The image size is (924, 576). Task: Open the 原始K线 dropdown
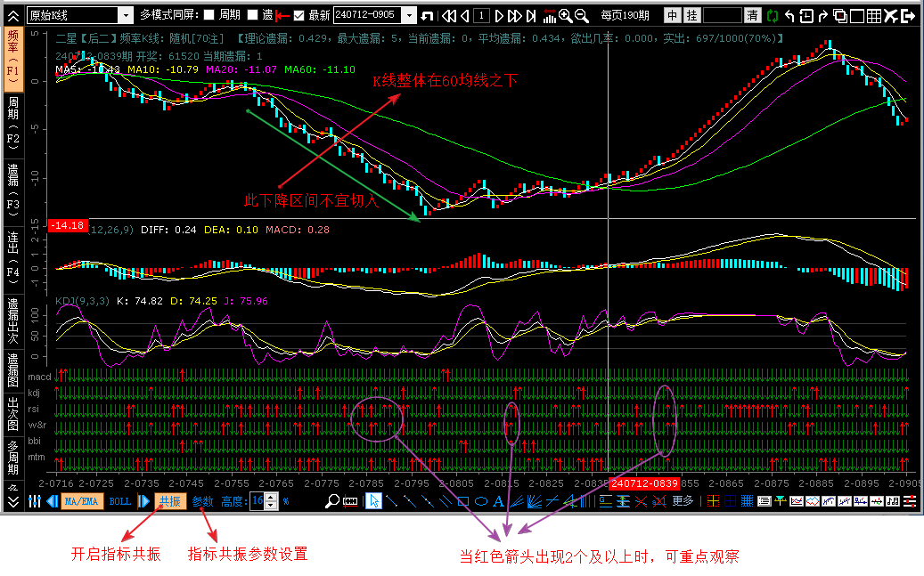(125, 15)
